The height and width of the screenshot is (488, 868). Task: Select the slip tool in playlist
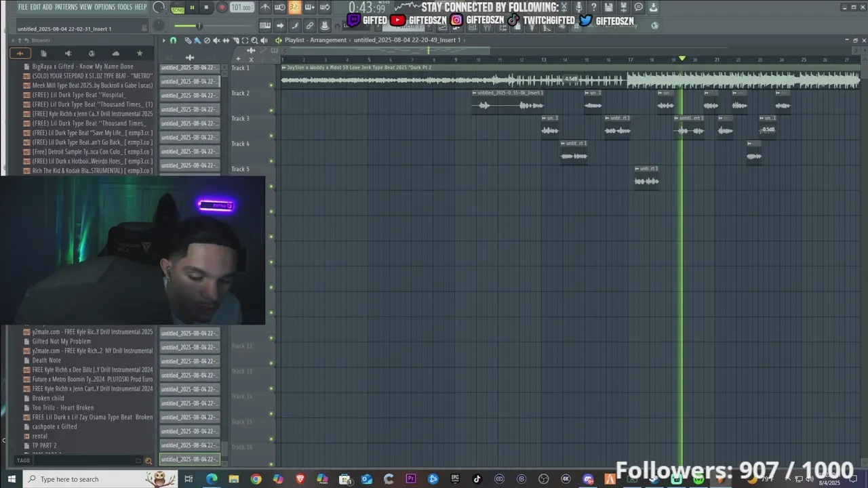point(226,41)
